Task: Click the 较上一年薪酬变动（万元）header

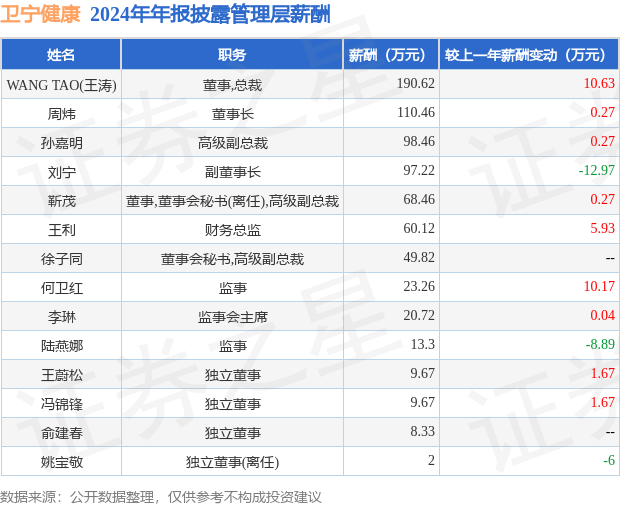Action: point(529,55)
